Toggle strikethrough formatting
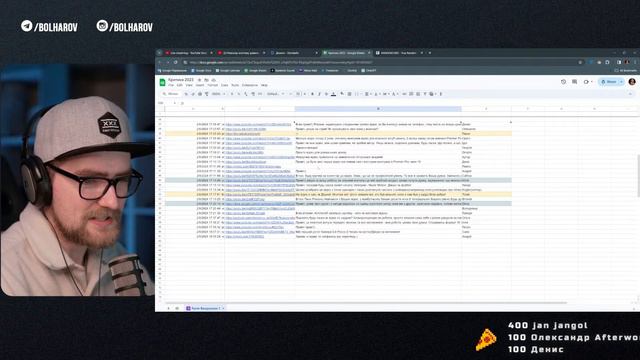The width and height of the screenshot is (640, 360). (326, 94)
